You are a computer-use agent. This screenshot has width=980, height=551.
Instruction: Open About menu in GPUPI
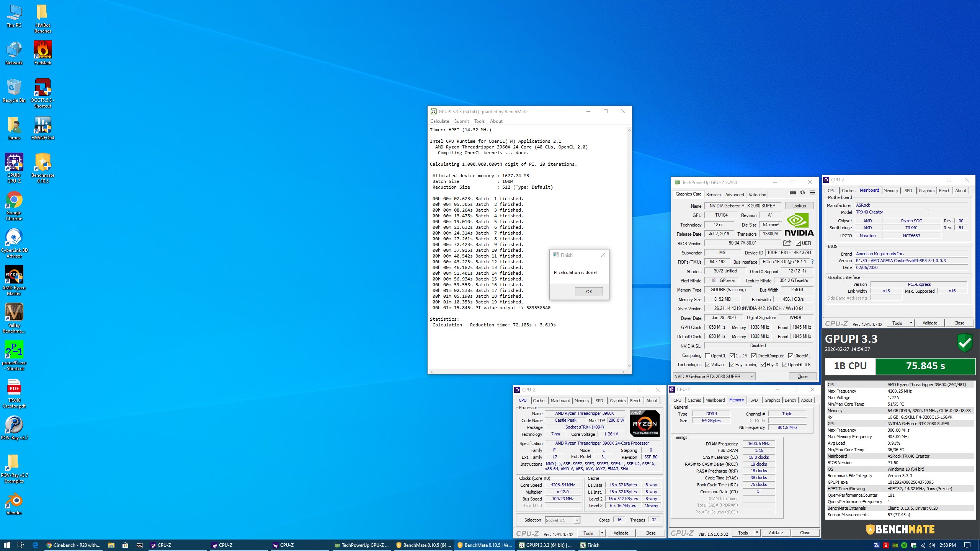pyautogui.click(x=496, y=121)
